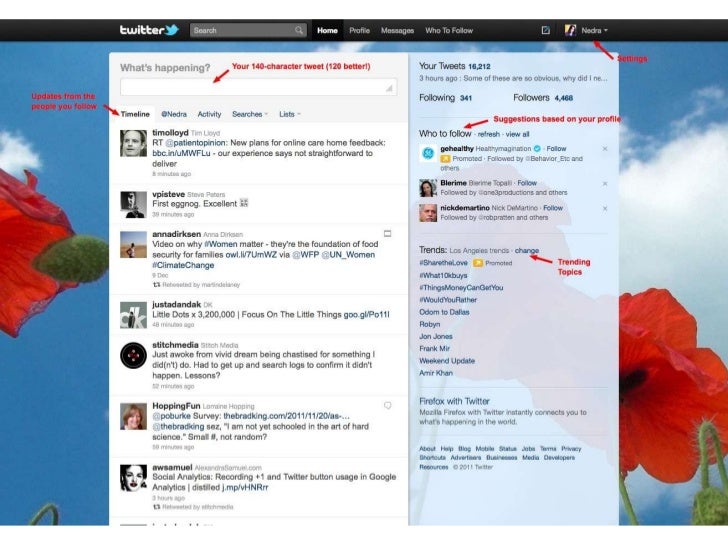
Task: Open the compose new tweet icon
Action: [x=546, y=30]
